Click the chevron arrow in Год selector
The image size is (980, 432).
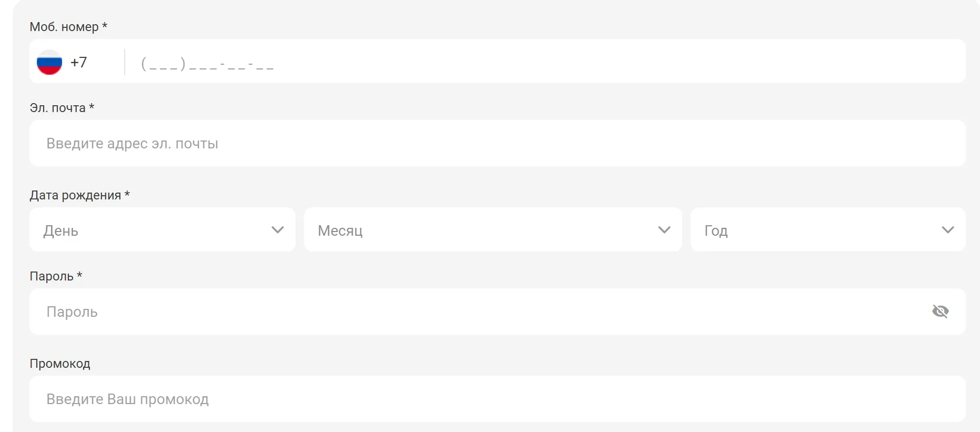tap(947, 230)
